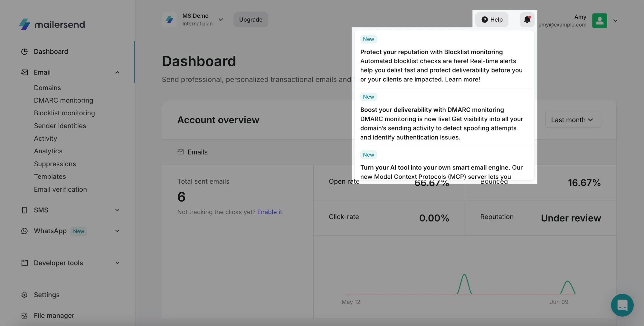Screen dimensions: 644x326
Task: Open DMARC monitoring page
Action: [63, 100]
